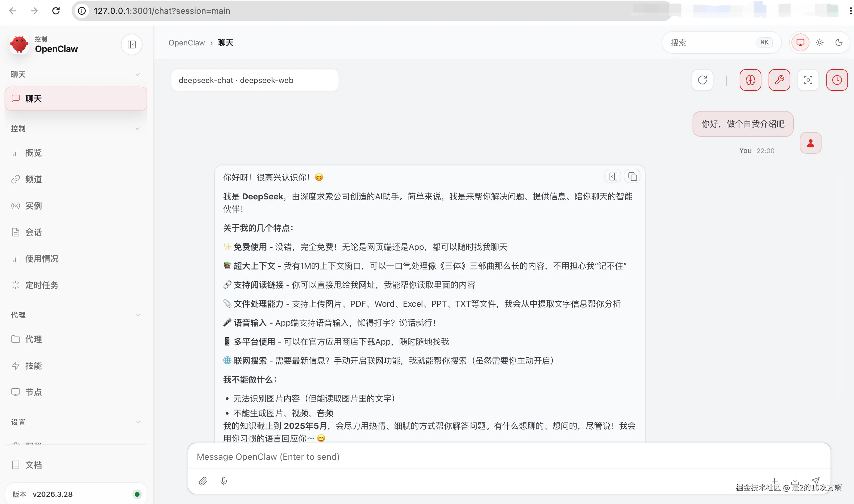This screenshot has height=504, width=854.
Task: Open 文档 docs link
Action: coord(76,465)
